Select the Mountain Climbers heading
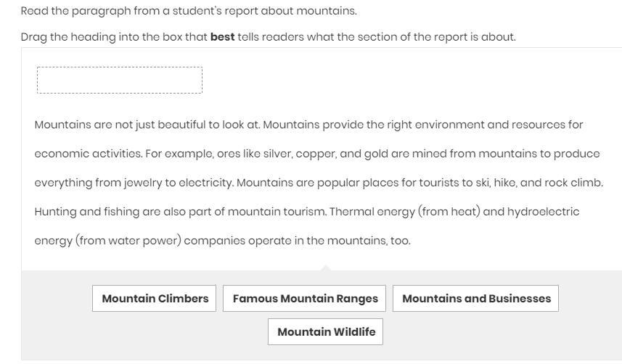 [155, 299]
